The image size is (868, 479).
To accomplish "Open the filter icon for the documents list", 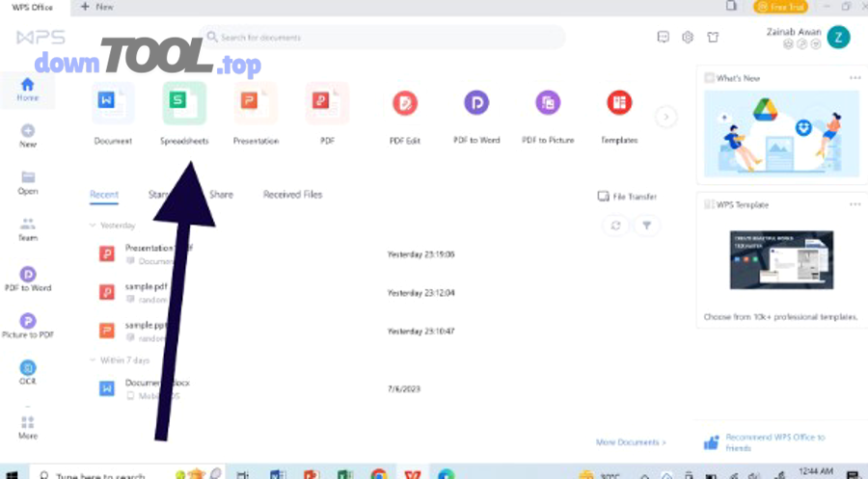I will [646, 226].
